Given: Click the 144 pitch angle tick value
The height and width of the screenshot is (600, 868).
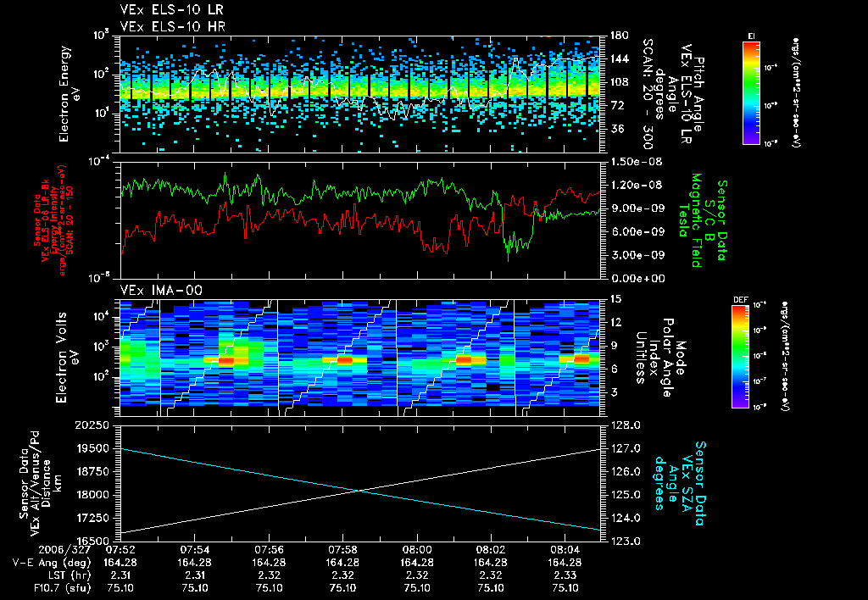Looking at the screenshot, I should 620,58.
